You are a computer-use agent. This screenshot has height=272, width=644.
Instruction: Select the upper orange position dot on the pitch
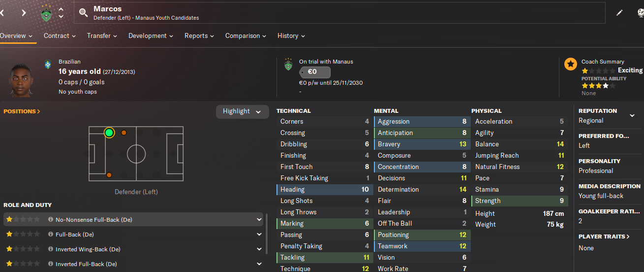[124, 133]
